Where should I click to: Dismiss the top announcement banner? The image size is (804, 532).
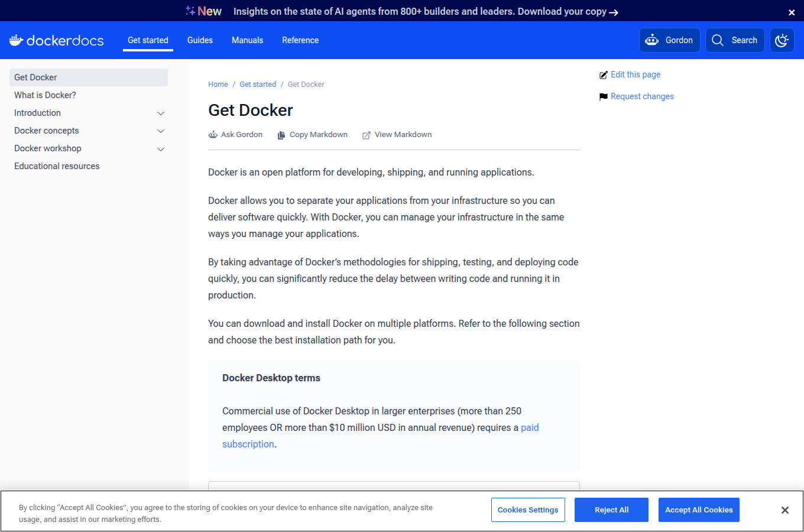(792, 12)
